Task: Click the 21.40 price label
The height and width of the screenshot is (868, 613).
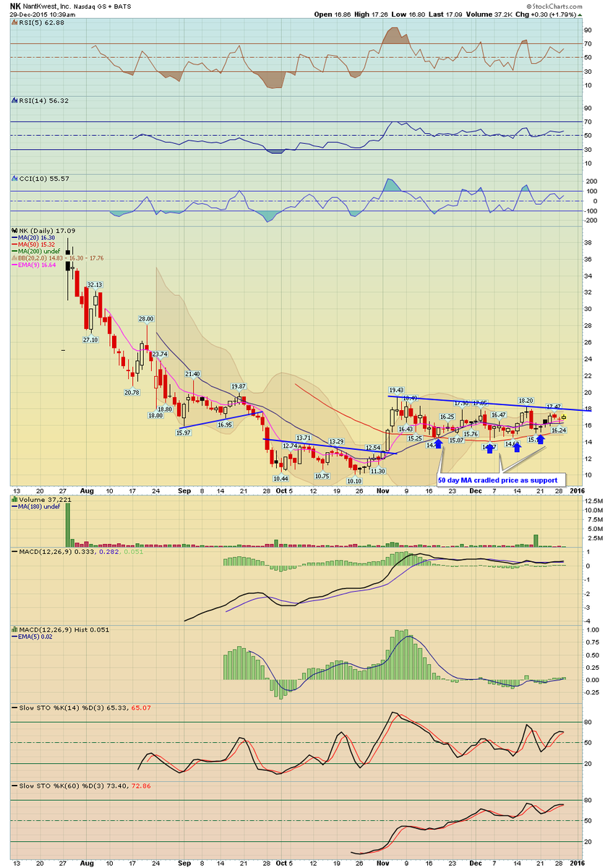Action: (x=192, y=373)
